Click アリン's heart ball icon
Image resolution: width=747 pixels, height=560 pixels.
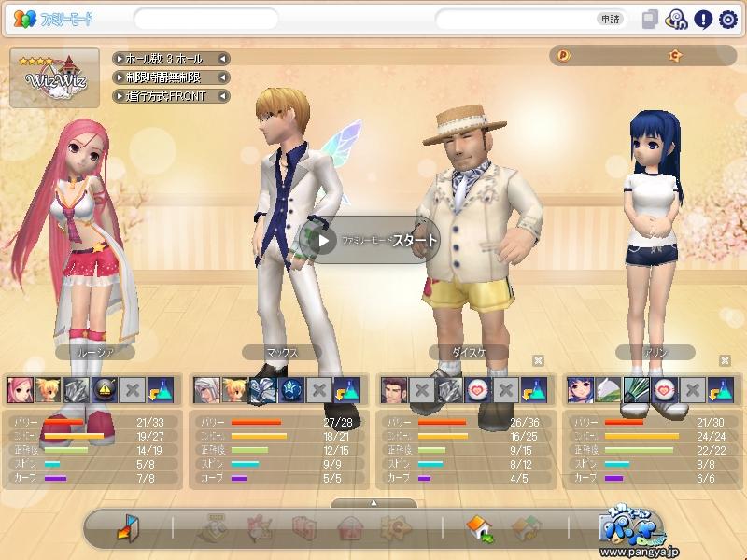tap(665, 390)
